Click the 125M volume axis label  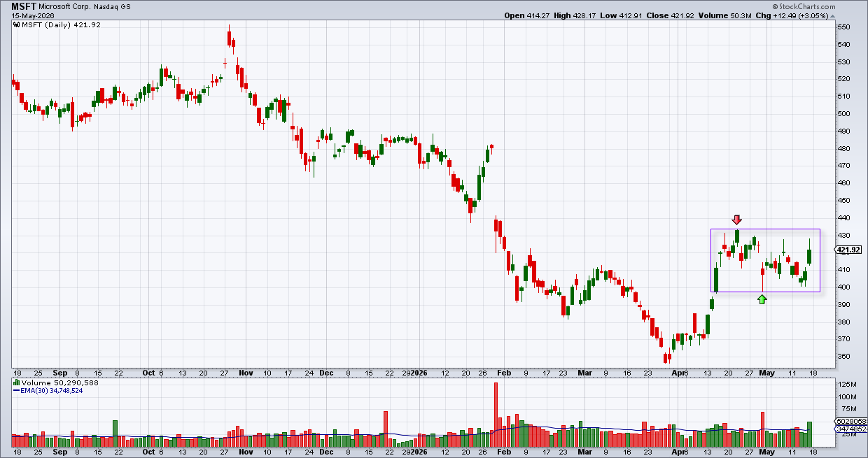pos(847,385)
